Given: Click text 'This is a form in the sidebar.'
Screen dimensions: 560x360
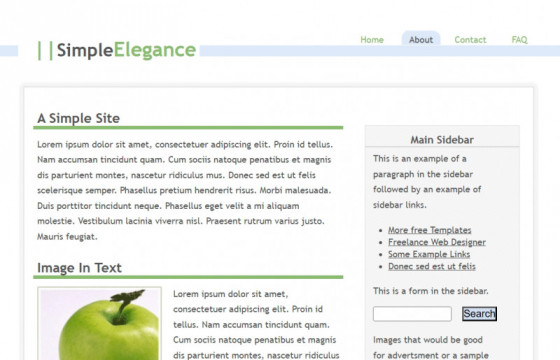Looking at the screenshot, I should pyautogui.click(x=431, y=291).
